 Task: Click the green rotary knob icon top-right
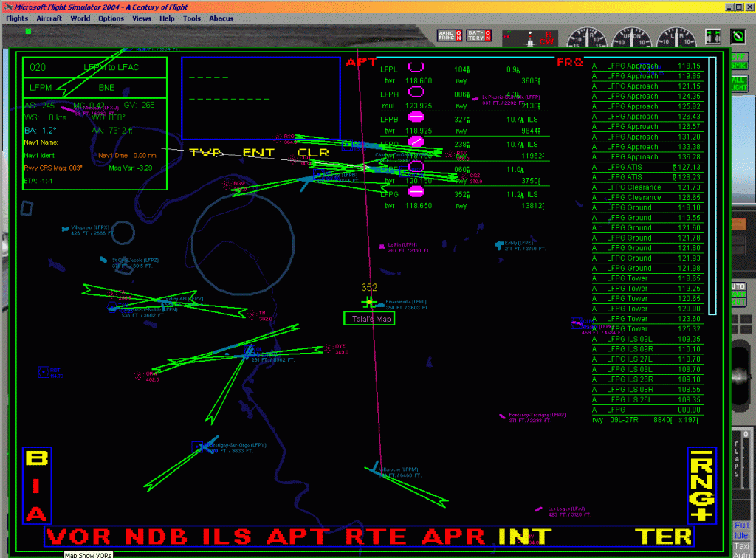click(738, 35)
